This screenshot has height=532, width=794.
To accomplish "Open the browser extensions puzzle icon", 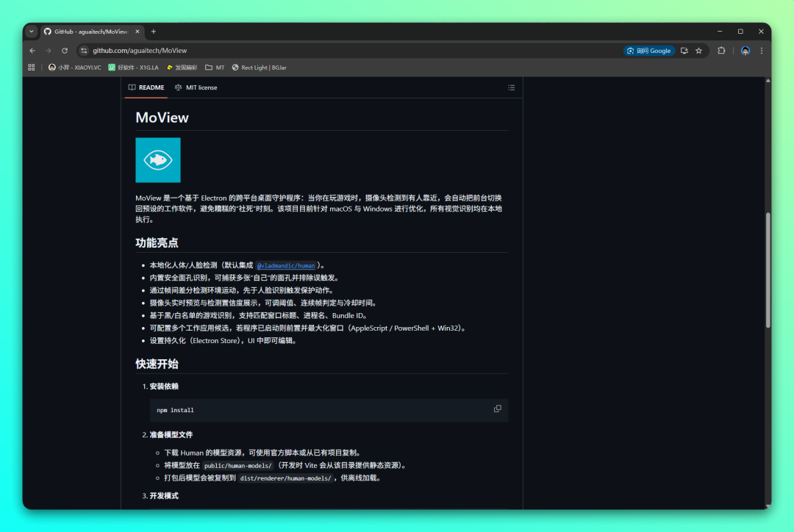I will point(721,51).
